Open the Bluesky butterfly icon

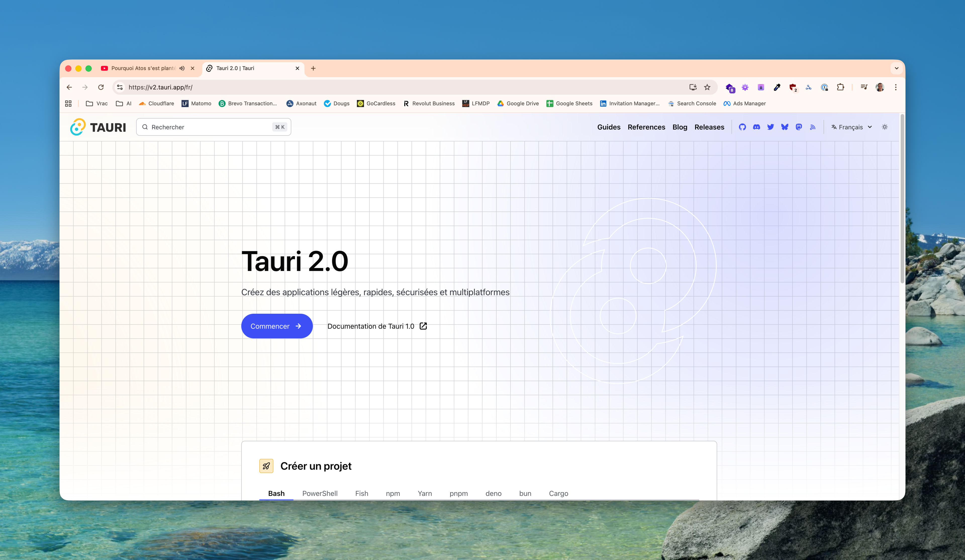point(785,127)
